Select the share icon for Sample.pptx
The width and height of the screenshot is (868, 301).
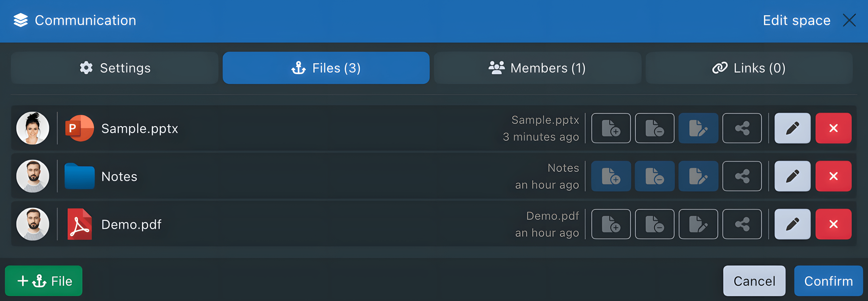[x=742, y=128]
